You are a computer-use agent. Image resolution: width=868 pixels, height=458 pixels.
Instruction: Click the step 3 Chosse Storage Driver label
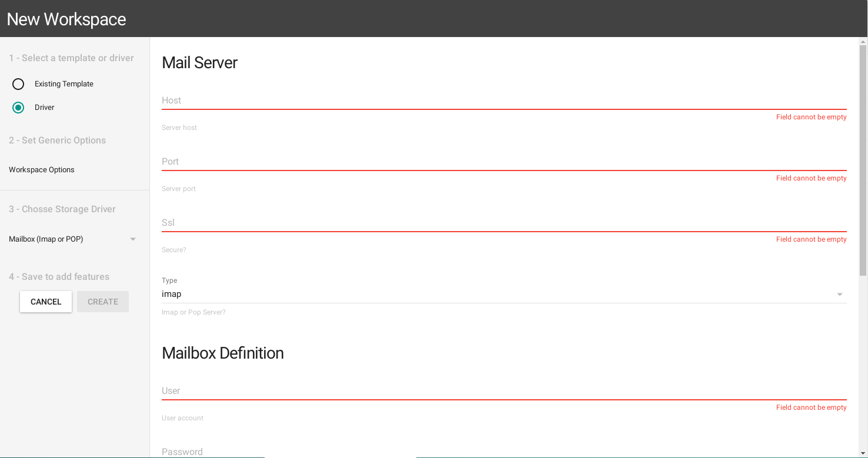pyautogui.click(x=62, y=209)
